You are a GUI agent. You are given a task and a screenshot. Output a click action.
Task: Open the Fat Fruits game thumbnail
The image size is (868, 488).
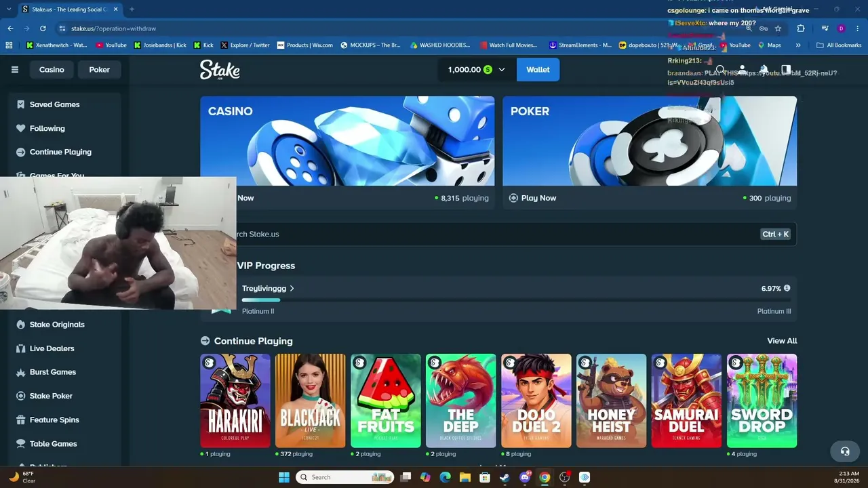click(386, 401)
